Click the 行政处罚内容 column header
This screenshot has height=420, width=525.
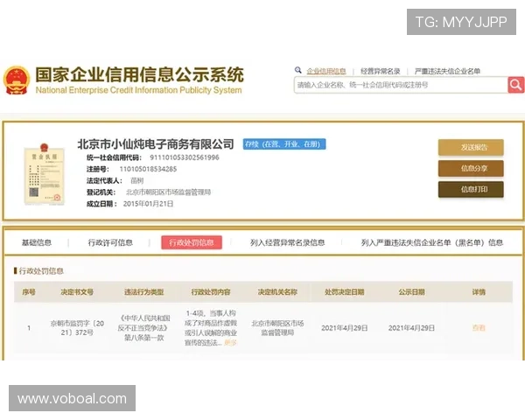[x=211, y=292]
